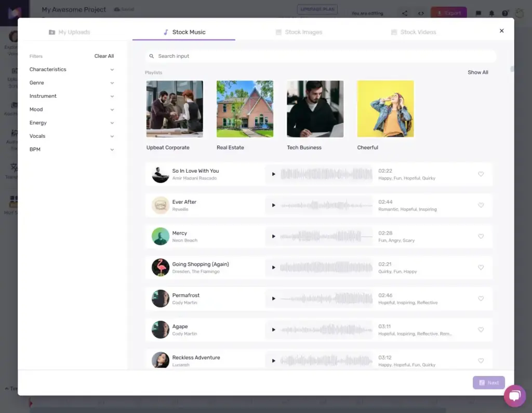Screen dimensions: 532x413
Task: Close the stock media dialog
Action: [501, 31]
